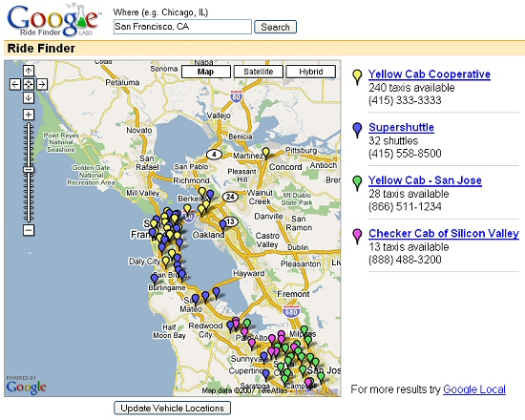Open the Supershuttle link

click(401, 127)
